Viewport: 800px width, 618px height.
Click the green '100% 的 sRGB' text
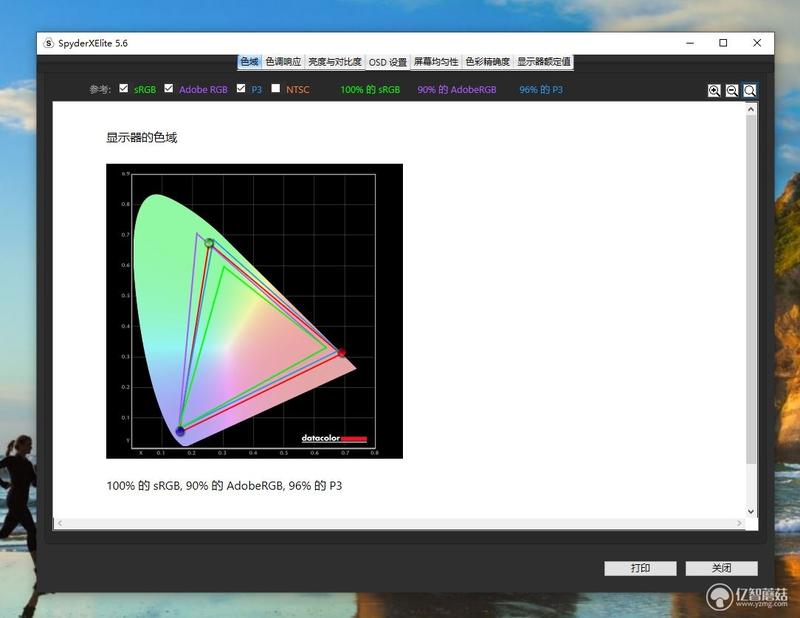370,89
